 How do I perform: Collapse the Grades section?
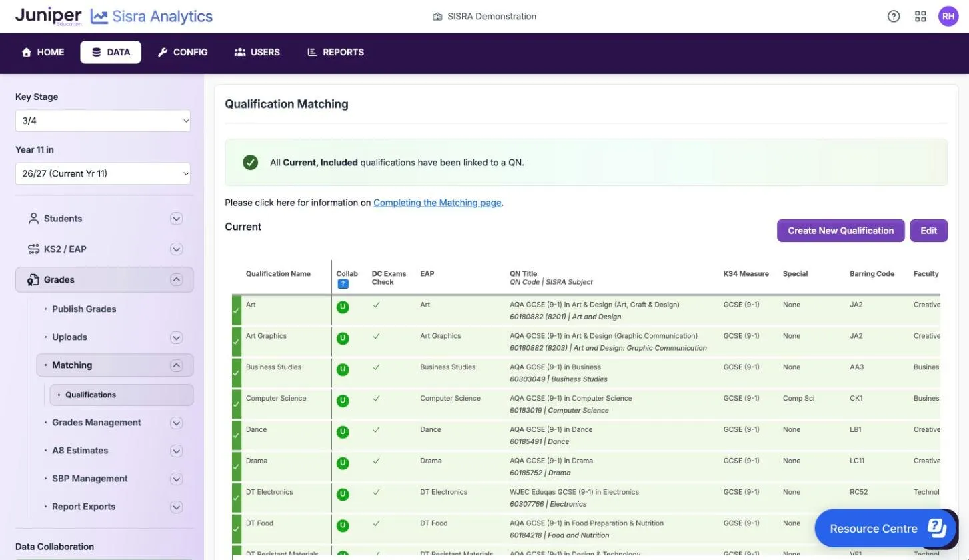coord(176,280)
